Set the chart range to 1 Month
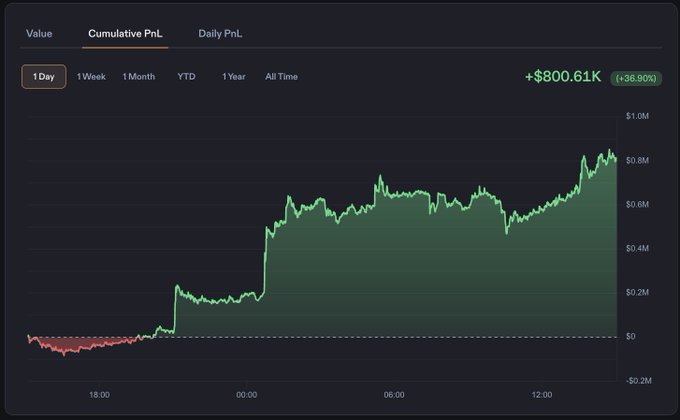Viewport: 680px width, 420px height. pos(138,76)
